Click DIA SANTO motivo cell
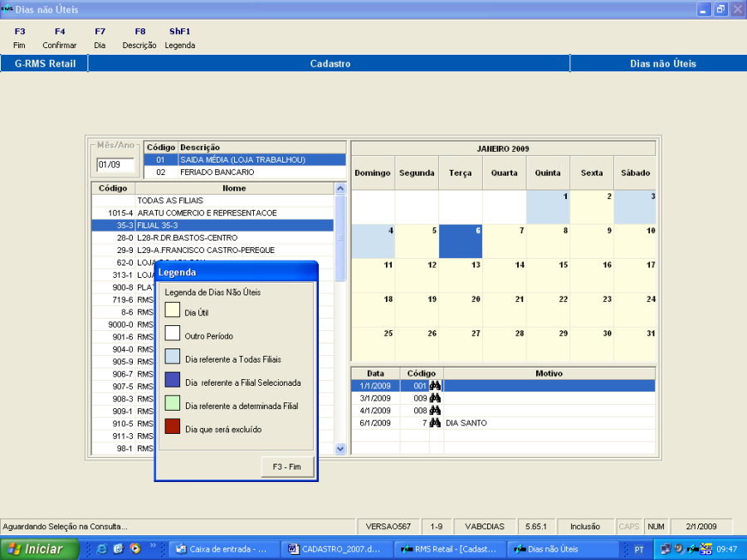The height and width of the screenshot is (560, 747). pyautogui.click(x=549, y=423)
